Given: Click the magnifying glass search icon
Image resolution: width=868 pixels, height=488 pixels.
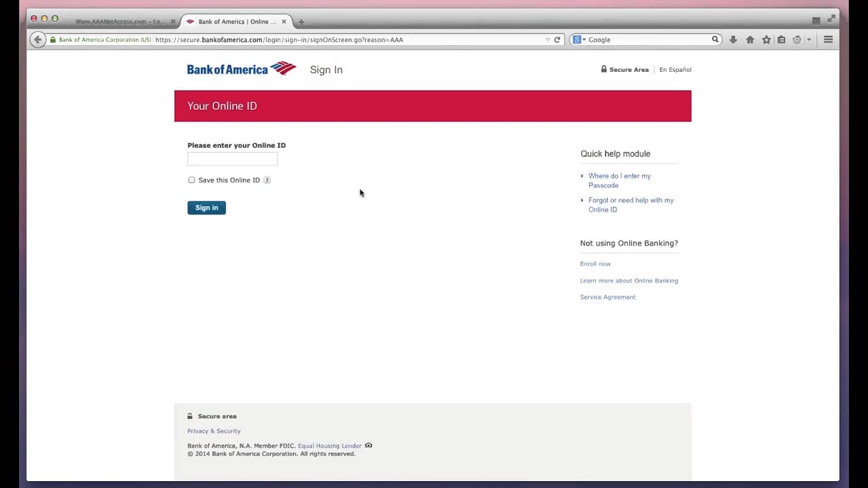Looking at the screenshot, I should pyautogui.click(x=715, y=39).
